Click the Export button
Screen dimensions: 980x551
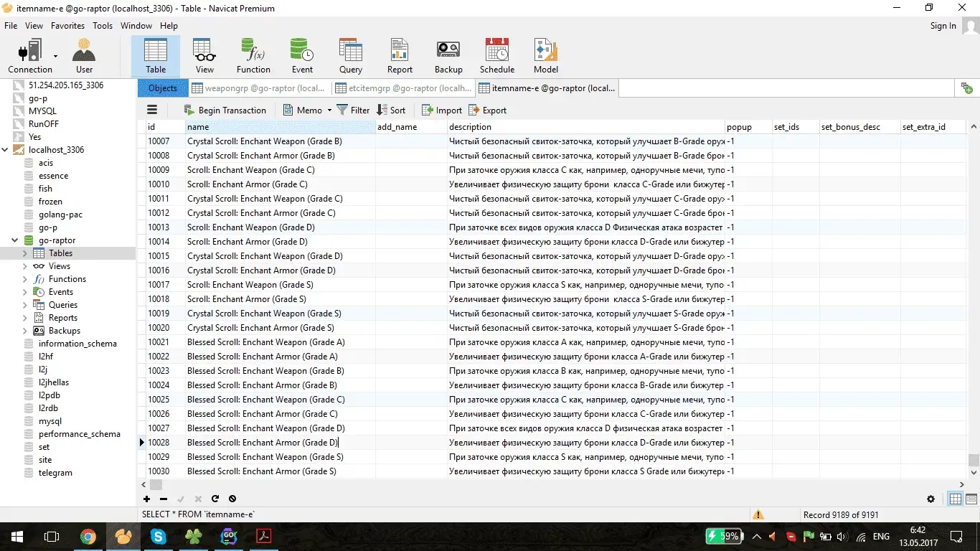[488, 110]
